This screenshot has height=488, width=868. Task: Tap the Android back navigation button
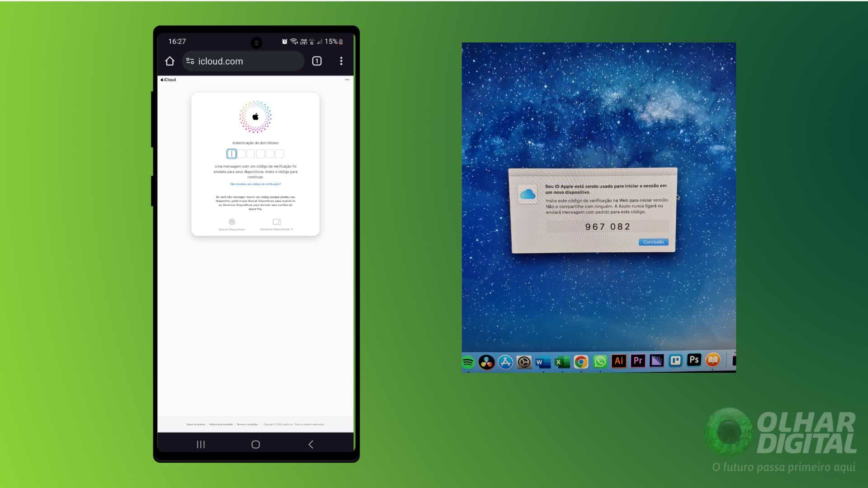tap(311, 445)
